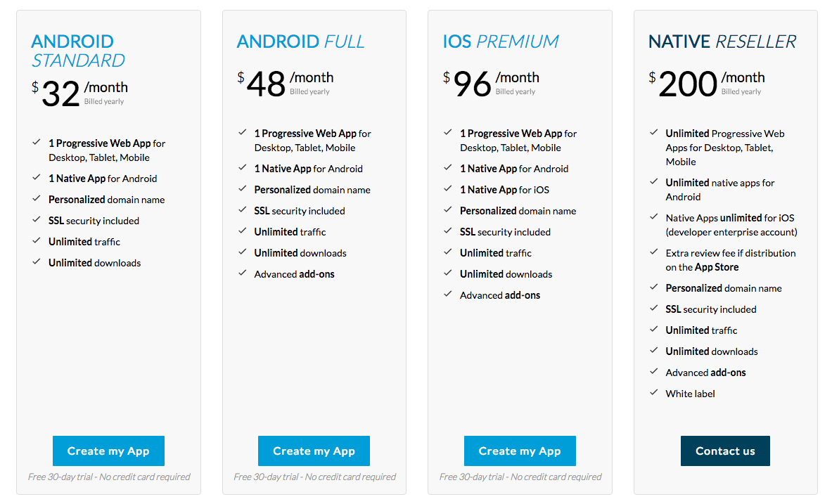The width and height of the screenshot is (832, 504).
Task: Click checkmark by Personalized domain name in Android Full
Action: pyautogui.click(x=243, y=189)
